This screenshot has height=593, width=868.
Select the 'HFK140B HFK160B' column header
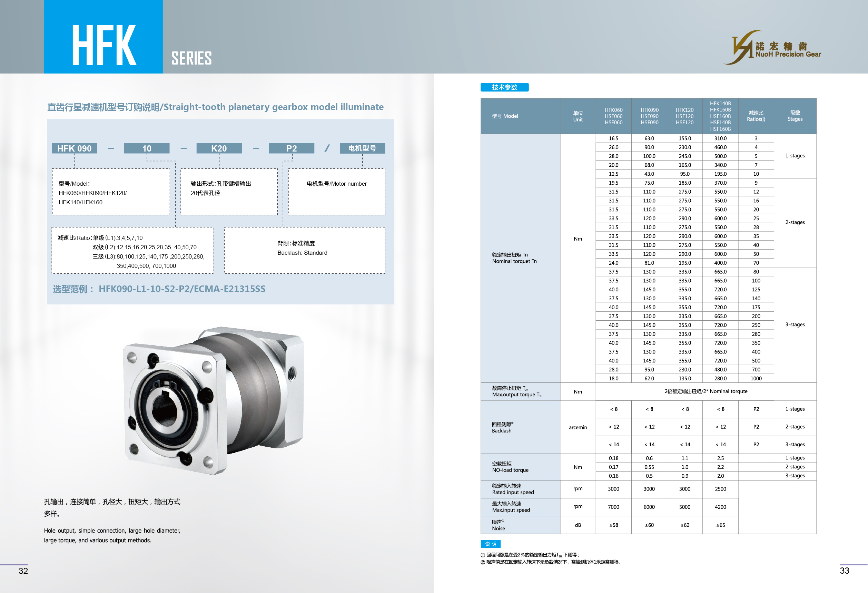pos(720,116)
